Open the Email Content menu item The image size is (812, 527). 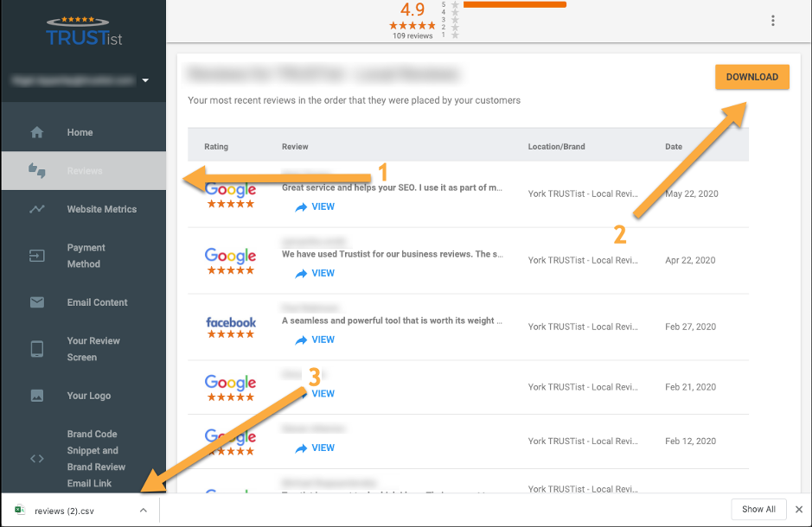[x=98, y=302]
